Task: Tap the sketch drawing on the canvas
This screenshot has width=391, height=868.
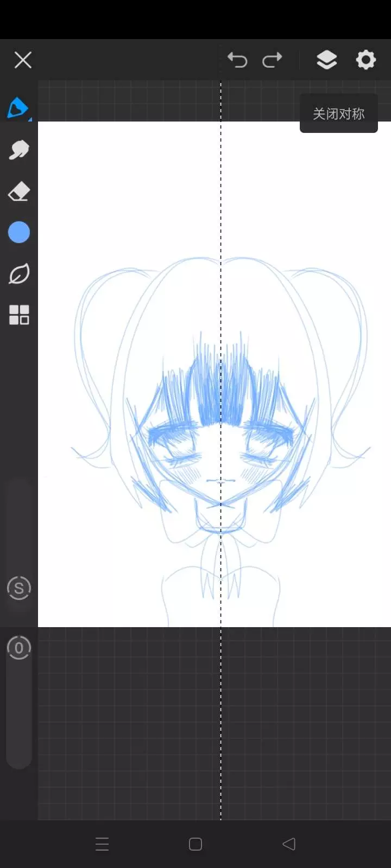Action: (220, 441)
